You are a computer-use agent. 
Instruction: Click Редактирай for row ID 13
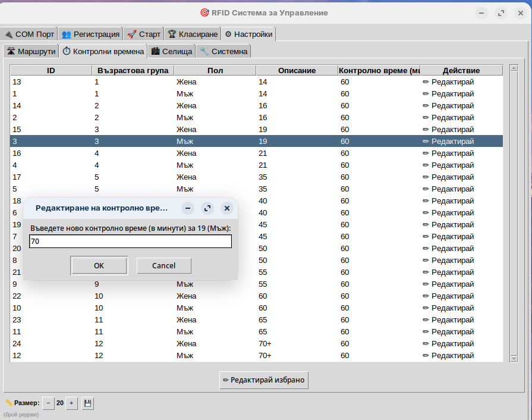point(448,82)
